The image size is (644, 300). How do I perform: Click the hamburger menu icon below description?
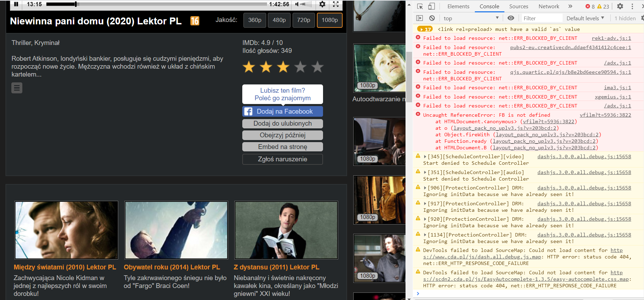pos(17,88)
